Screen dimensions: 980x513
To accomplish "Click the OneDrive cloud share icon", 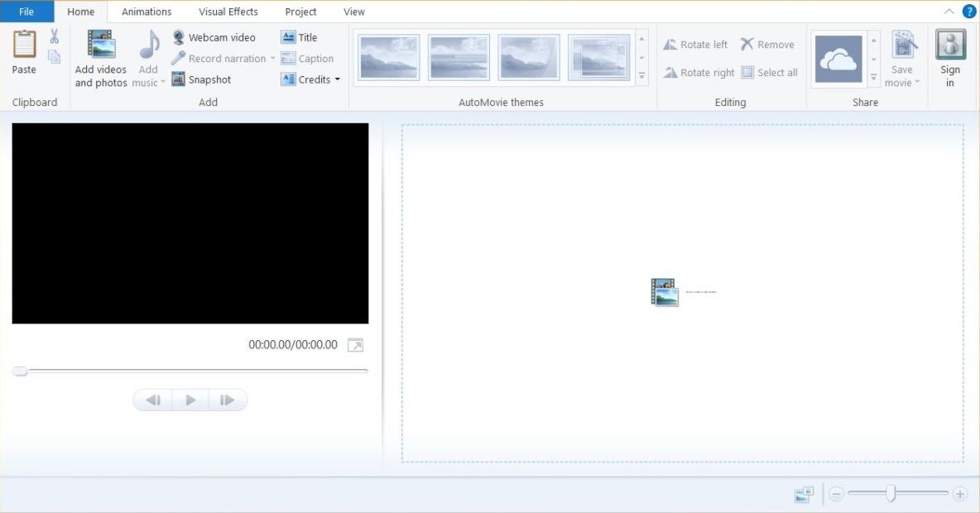I will [x=838, y=59].
